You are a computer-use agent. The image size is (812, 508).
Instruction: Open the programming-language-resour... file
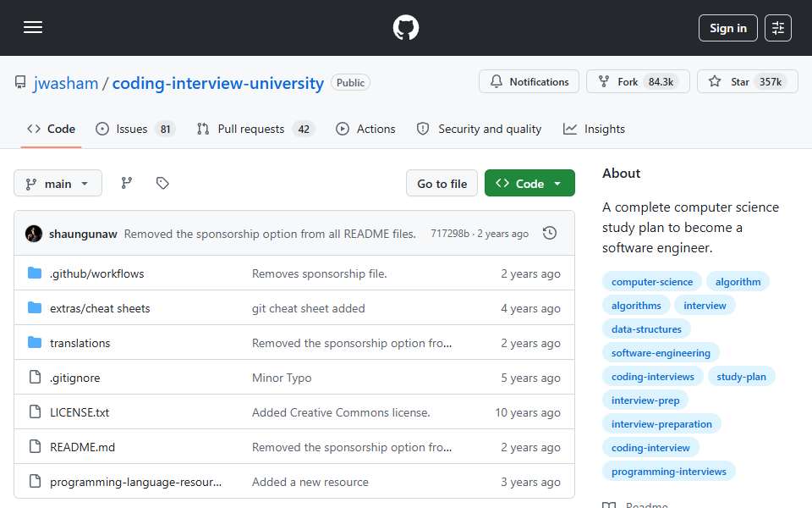(135, 482)
